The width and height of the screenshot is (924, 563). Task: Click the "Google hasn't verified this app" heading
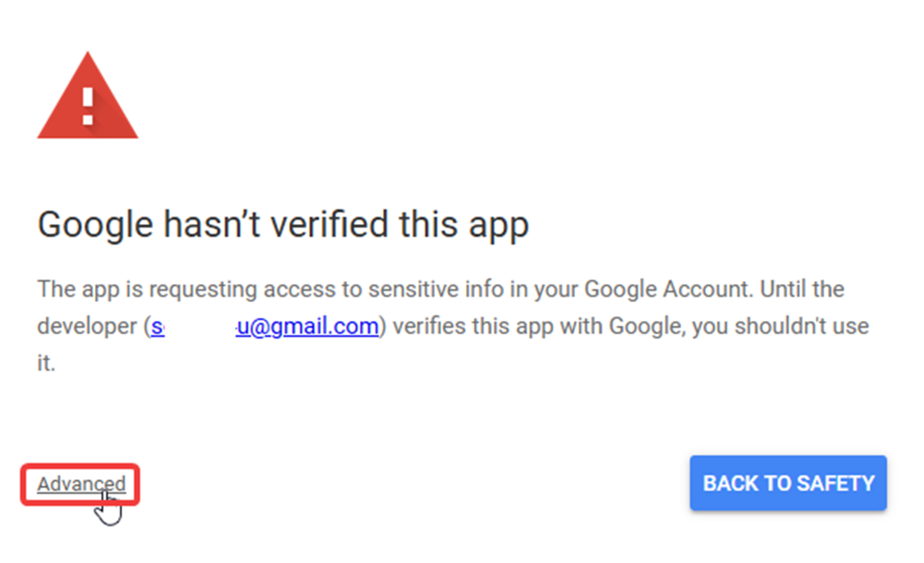[x=283, y=224]
